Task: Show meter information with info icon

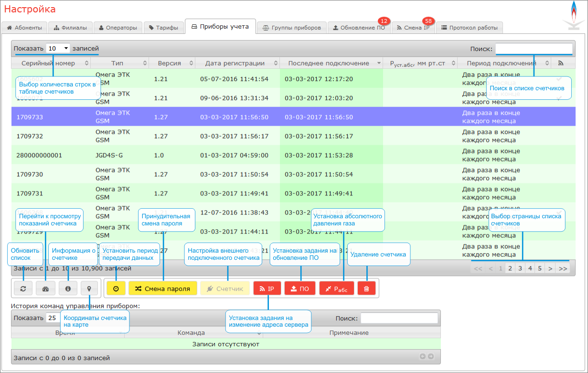Action: pyautogui.click(x=68, y=288)
